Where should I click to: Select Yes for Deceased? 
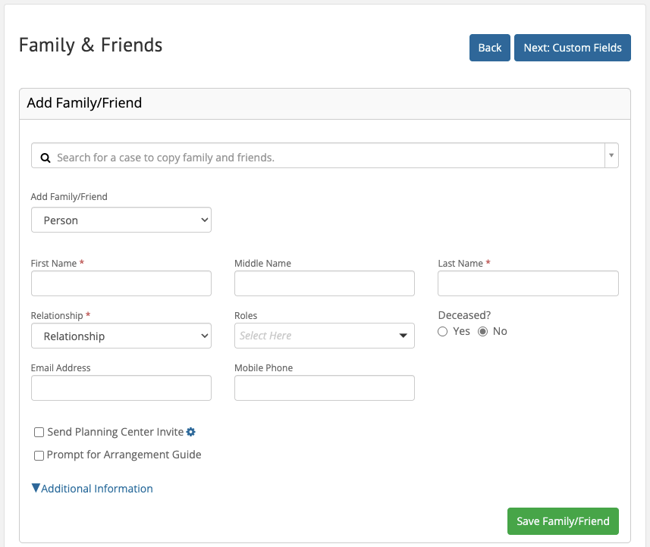(x=443, y=331)
